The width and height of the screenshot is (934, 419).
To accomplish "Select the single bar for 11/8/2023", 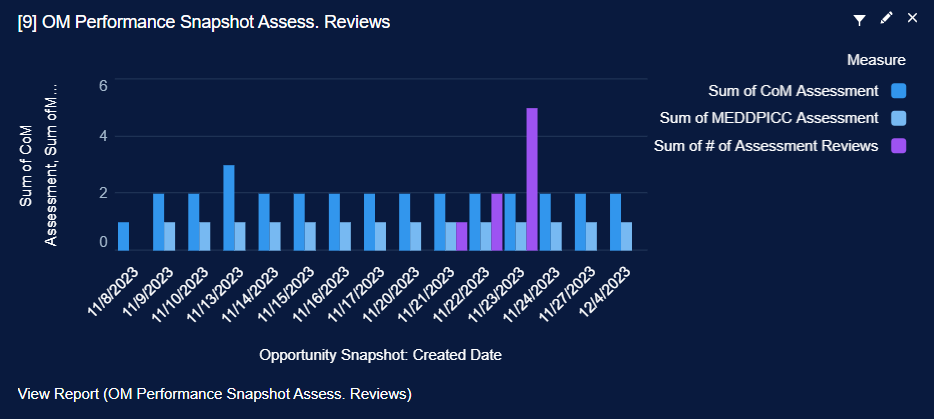I will 124,236.
